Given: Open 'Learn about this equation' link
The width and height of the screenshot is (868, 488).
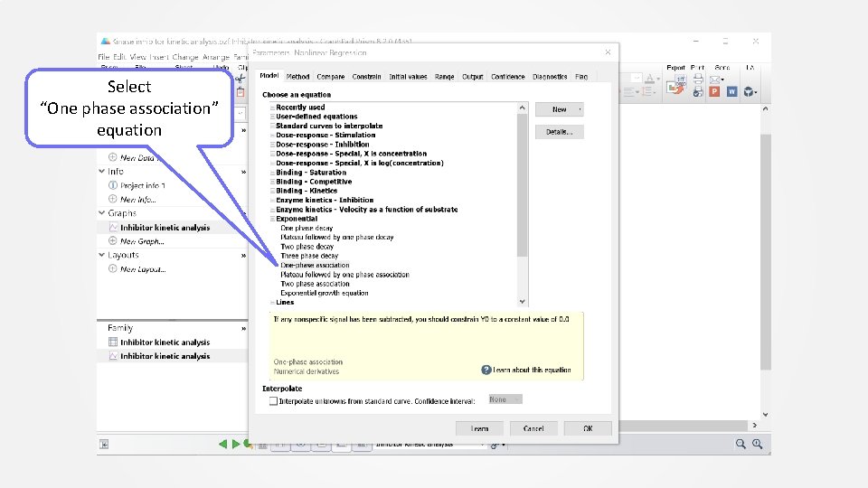Looking at the screenshot, I should tap(532, 371).
